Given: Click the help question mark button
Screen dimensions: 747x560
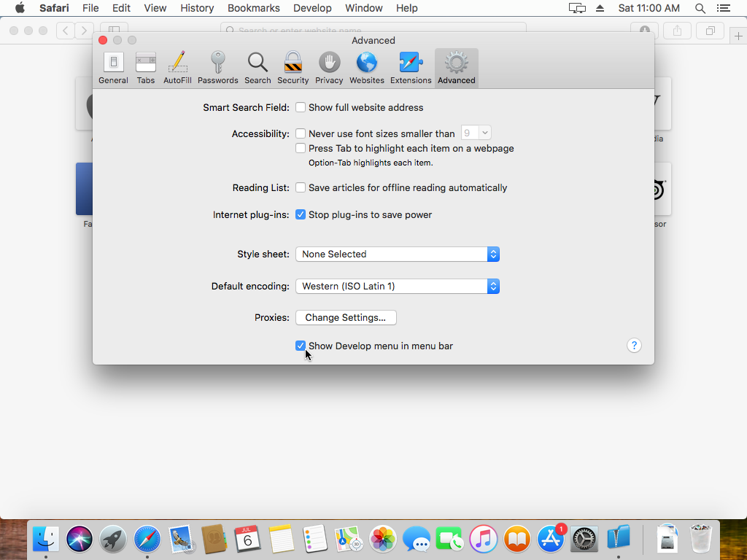Looking at the screenshot, I should pos(634,346).
